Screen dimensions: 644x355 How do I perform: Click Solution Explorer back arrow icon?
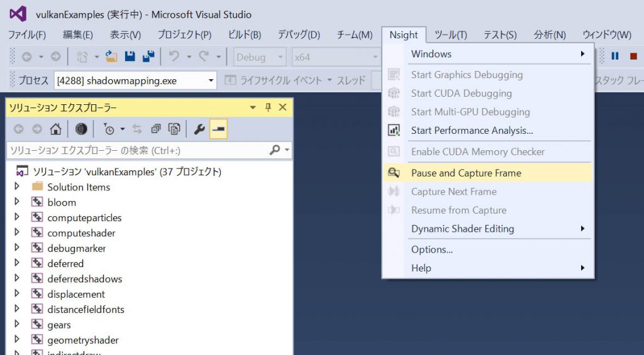click(x=18, y=129)
